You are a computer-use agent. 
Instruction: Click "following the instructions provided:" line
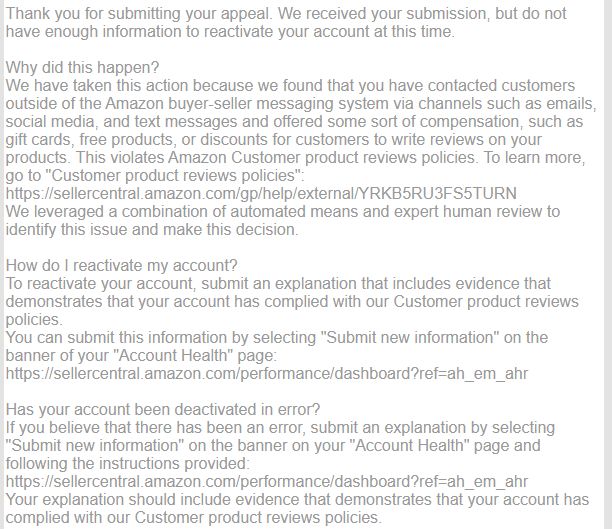pyautogui.click(x=128, y=464)
